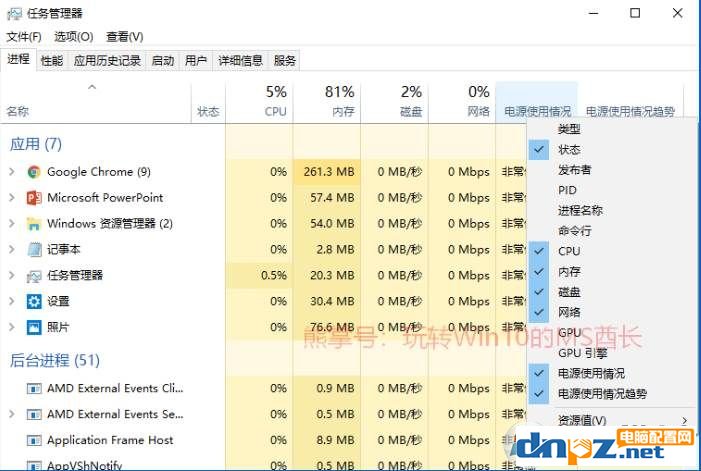Uncheck 电源使用情况趋势 in context menu
This screenshot has height=471, width=701.
tap(539, 394)
